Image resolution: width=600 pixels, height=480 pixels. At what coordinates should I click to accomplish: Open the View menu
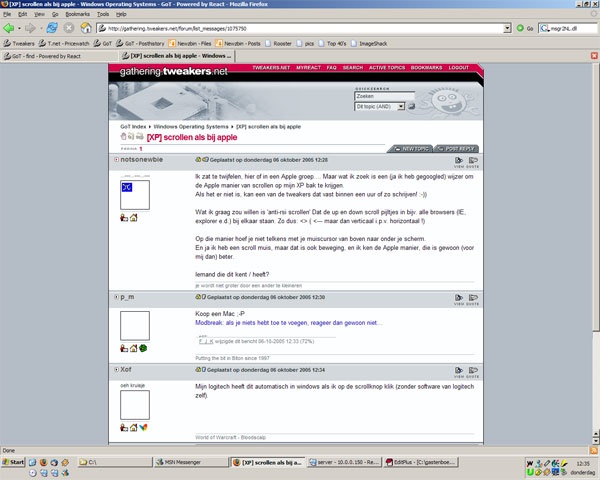pyautogui.click(x=39, y=14)
